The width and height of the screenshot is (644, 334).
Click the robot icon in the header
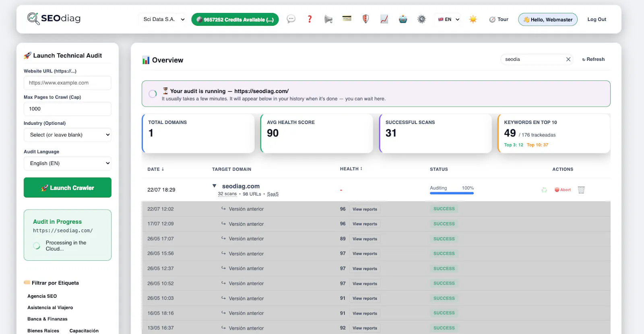point(403,19)
